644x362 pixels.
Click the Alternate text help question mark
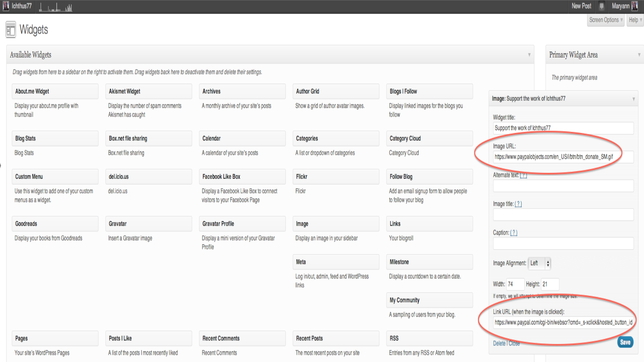tap(523, 175)
